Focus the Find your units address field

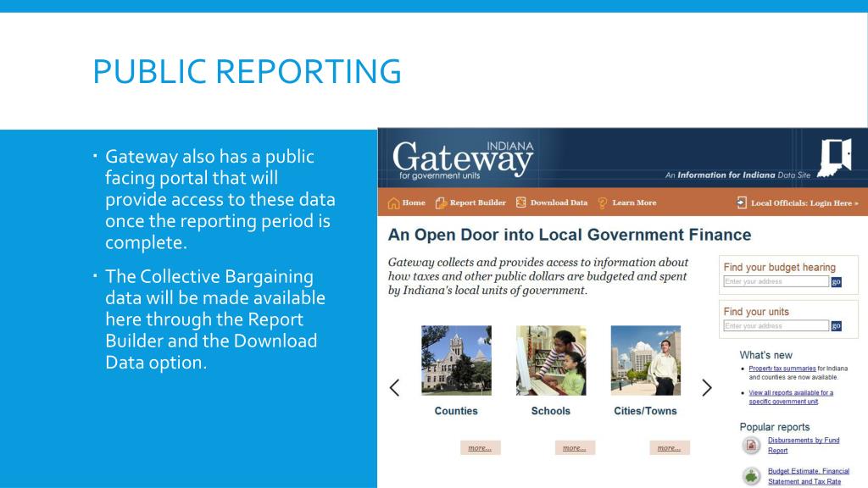point(776,326)
